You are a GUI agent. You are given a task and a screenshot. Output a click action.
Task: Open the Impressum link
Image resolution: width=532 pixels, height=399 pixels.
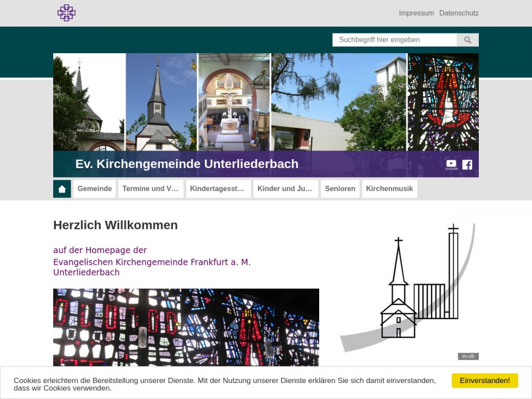416,13
